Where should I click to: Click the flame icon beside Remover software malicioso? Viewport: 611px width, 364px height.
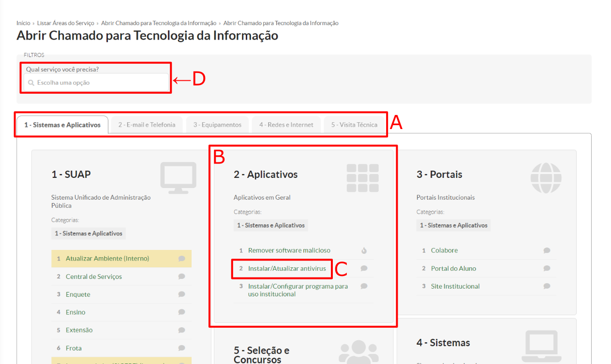[364, 250]
